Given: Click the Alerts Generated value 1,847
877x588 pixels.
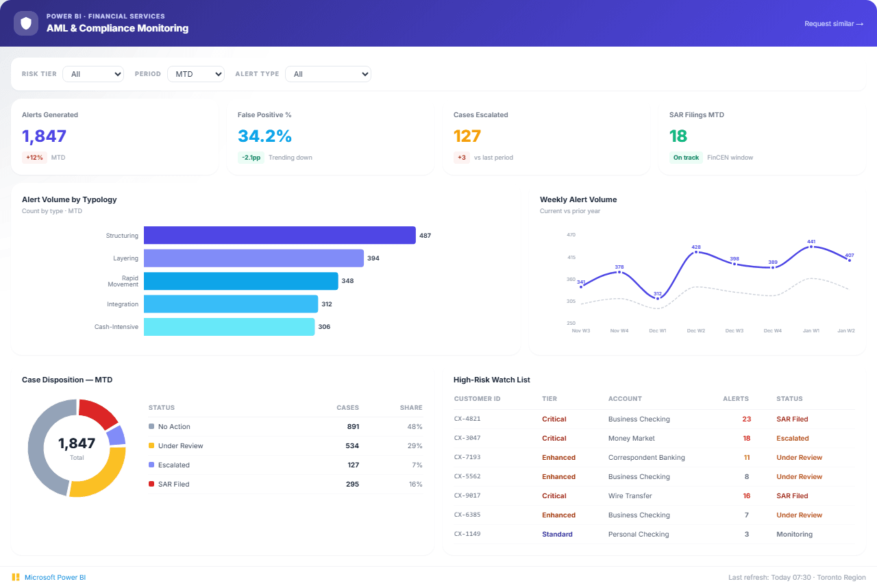Looking at the screenshot, I should [44, 136].
